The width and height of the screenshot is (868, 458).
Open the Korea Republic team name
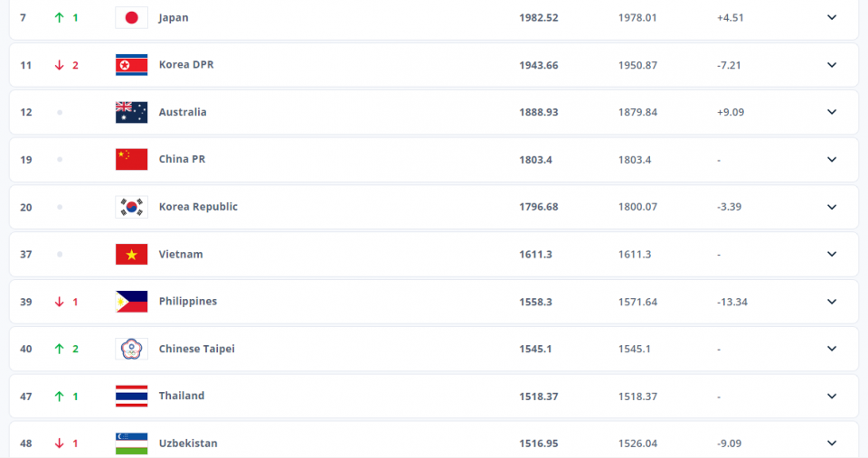tap(198, 207)
